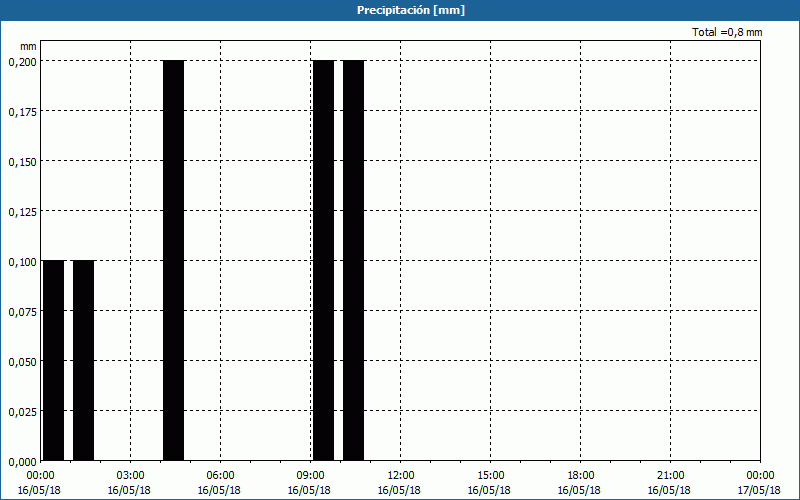The height and width of the screenshot is (500, 800).
Task: Select the 'Total =0,8 mm' label
Action: click(727, 32)
